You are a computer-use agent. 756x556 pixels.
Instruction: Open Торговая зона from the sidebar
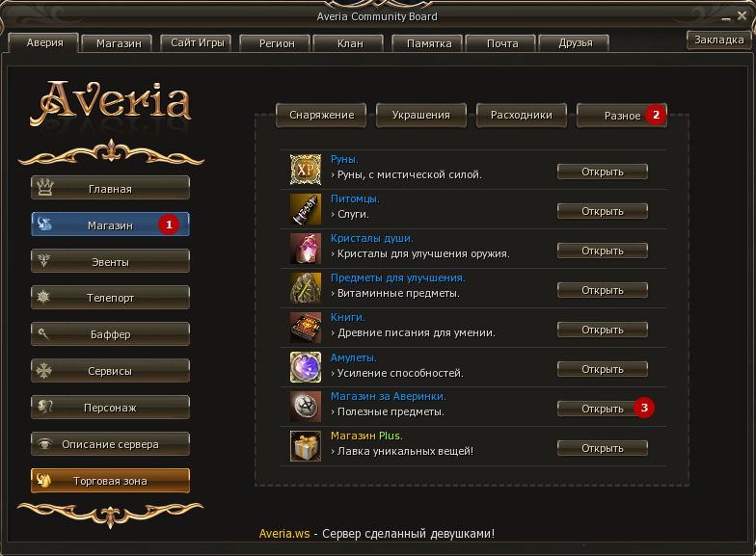click(110, 481)
